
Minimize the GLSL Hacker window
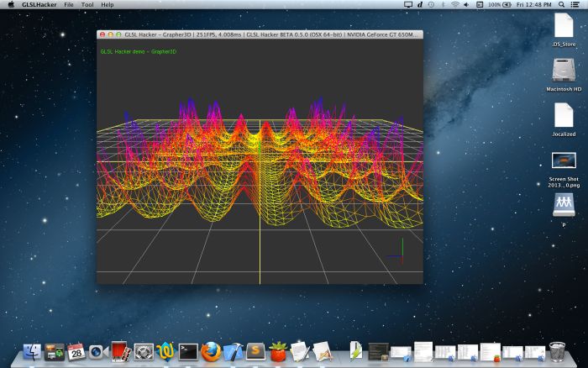click(110, 34)
